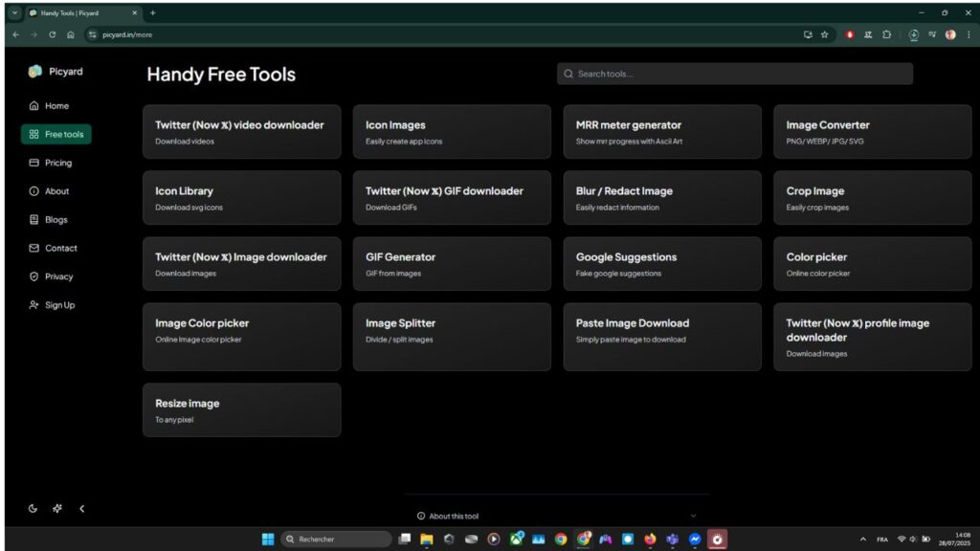Select the Free tools sidebar item
The image size is (980, 551).
click(x=56, y=134)
